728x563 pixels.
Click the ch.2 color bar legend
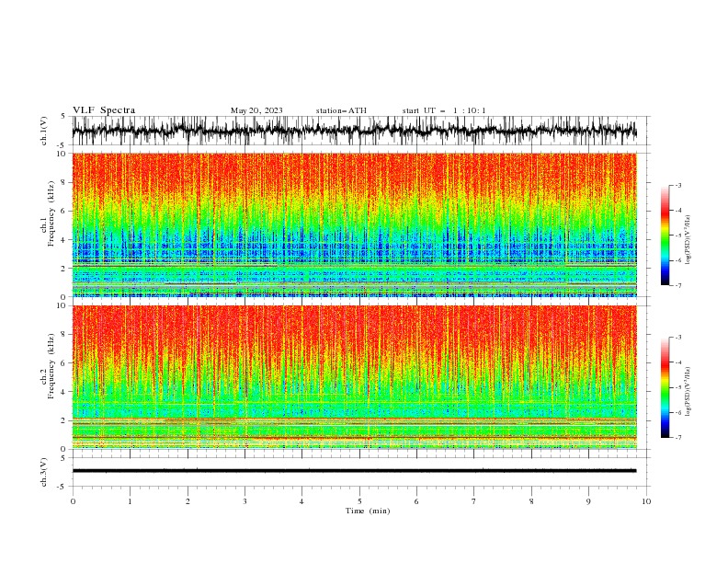click(665, 387)
